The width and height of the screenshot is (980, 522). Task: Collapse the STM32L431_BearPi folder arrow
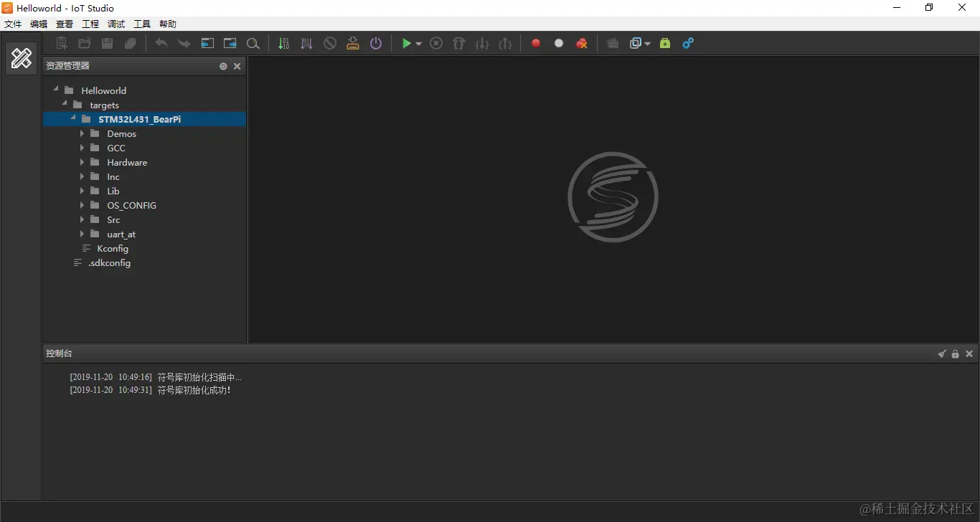coord(73,118)
